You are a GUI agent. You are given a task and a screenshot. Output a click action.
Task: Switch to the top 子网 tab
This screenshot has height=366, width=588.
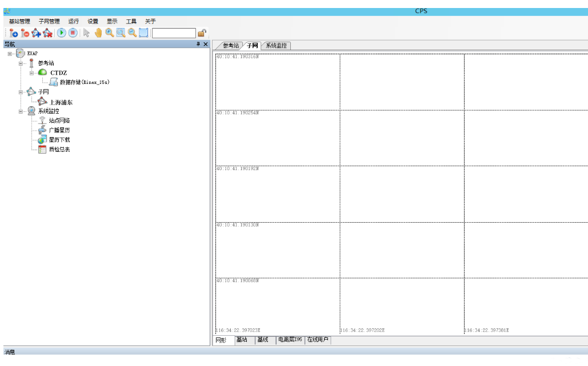pos(253,46)
